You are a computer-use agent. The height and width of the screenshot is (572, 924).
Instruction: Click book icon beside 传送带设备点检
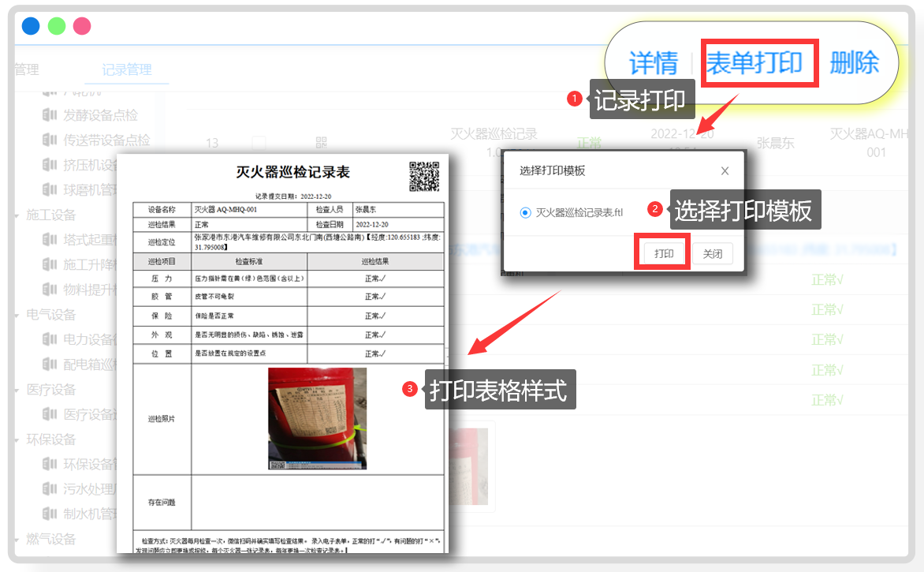50,139
